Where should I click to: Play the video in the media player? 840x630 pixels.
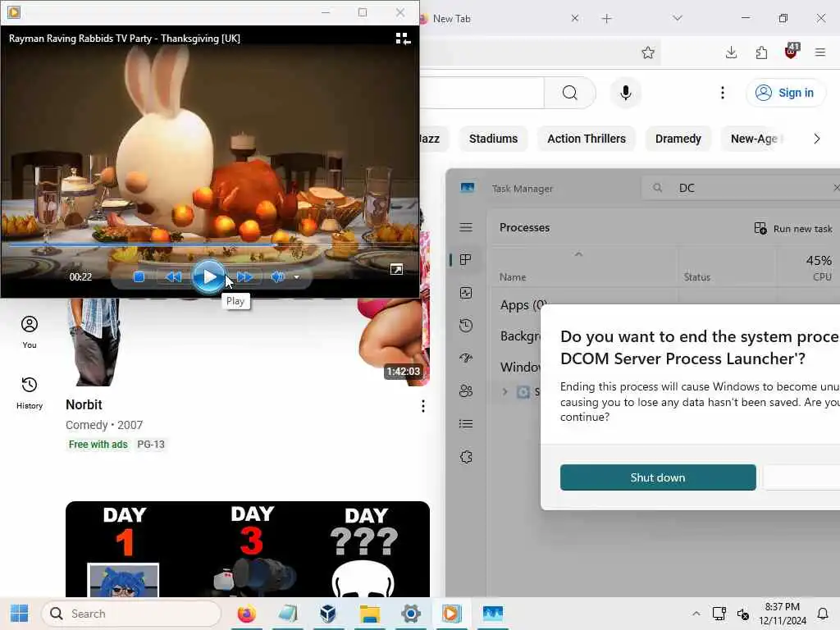pyautogui.click(x=208, y=276)
